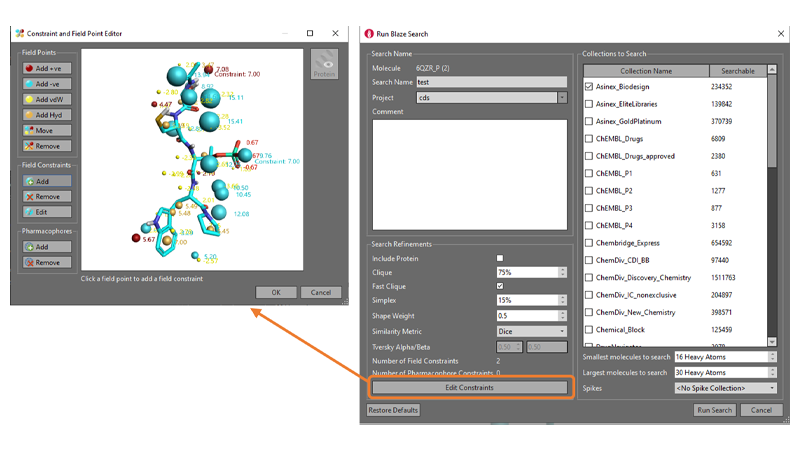Viewport: 800px width, 450px height.
Task: Check the Asinex_EliteLibraries collection
Action: (x=589, y=104)
